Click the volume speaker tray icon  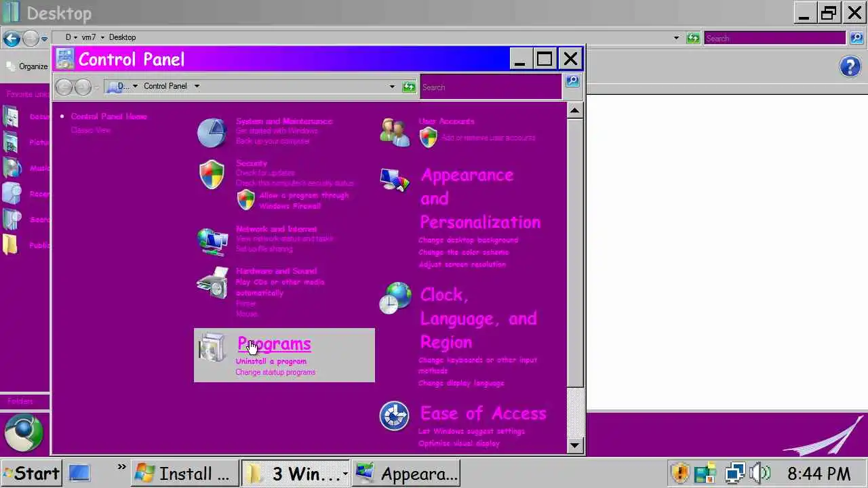pos(762,472)
